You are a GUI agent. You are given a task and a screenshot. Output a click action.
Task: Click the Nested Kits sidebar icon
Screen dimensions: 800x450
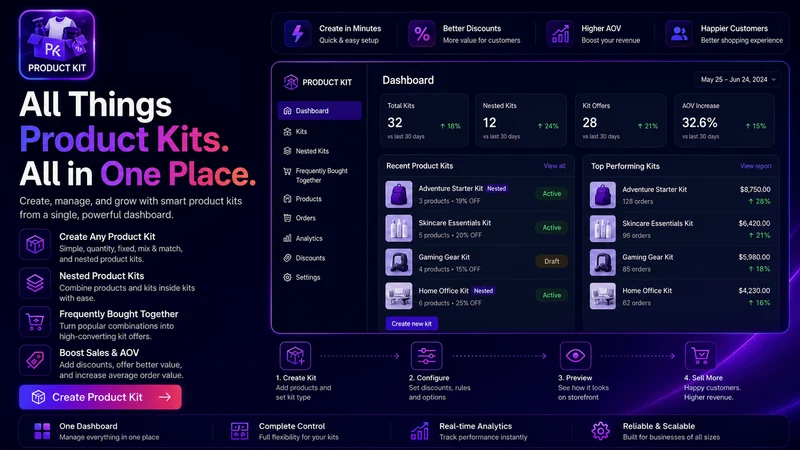(287, 151)
